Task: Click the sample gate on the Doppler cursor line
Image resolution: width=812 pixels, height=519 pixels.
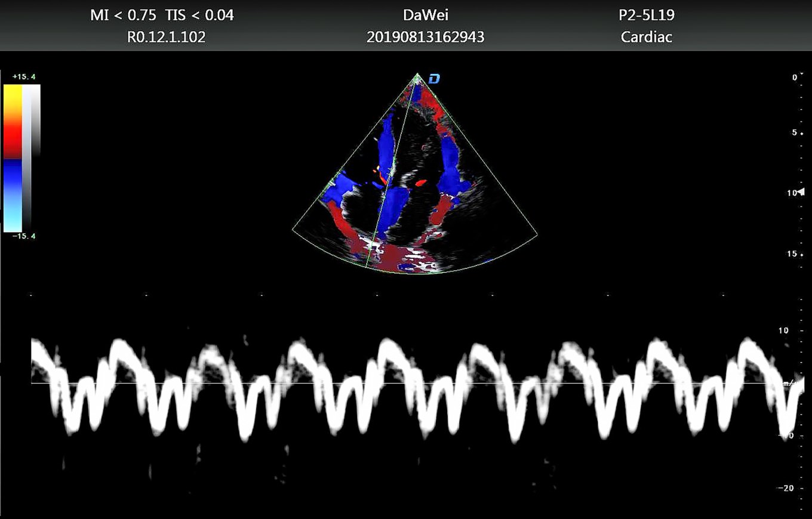Action: pos(389,172)
